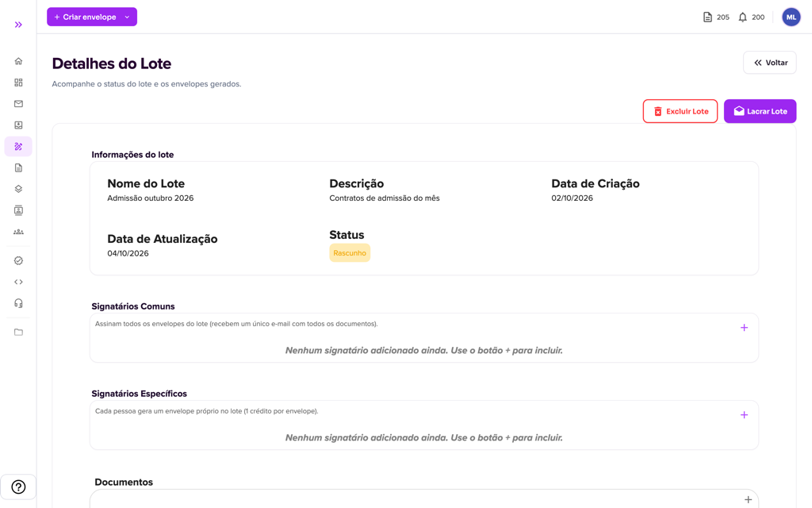Select the document file icon in sidebar

coord(18,168)
